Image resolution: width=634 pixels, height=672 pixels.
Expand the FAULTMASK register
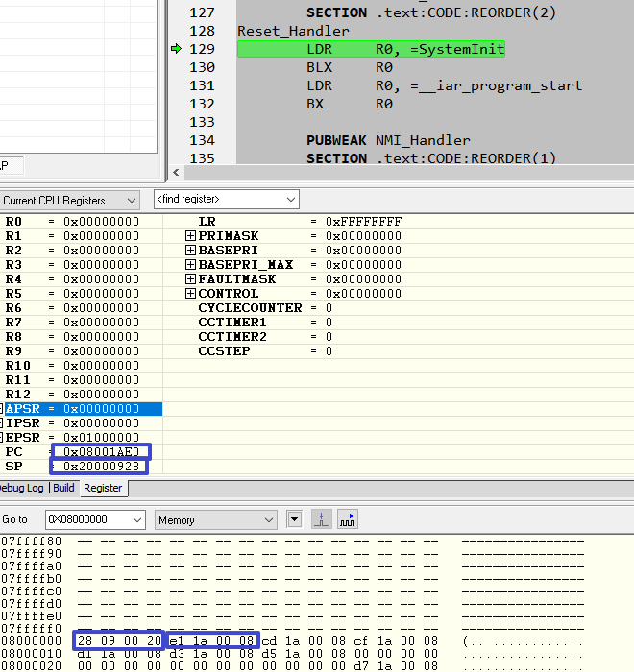[x=190, y=279]
